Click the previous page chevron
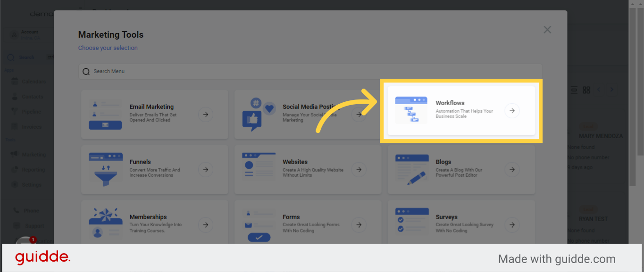This screenshot has height=272, width=644. pyautogui.click(x=599, y=90)
